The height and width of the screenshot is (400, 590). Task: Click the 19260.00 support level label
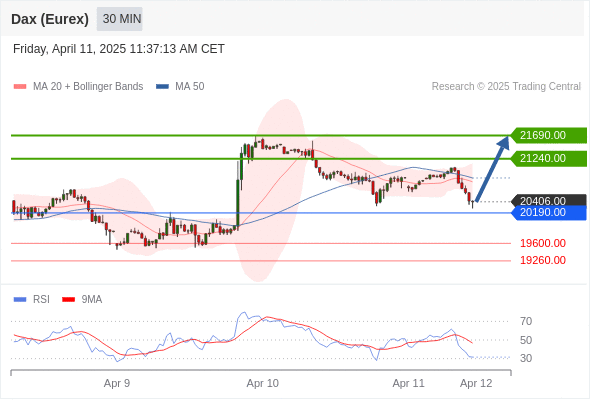click(x=543, y=260)
